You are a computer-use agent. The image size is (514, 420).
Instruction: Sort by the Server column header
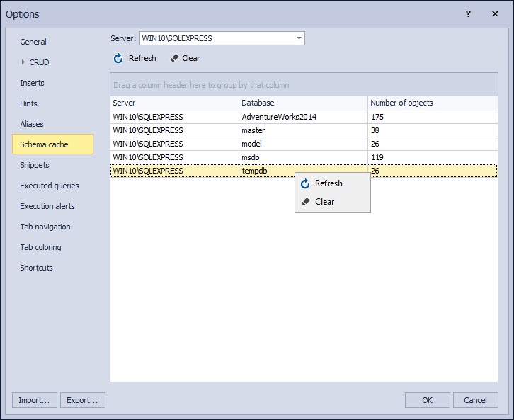(174, 103)
